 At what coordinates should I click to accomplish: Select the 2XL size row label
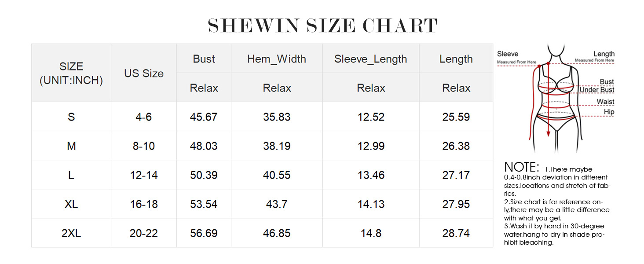click(x=71, y=233)
